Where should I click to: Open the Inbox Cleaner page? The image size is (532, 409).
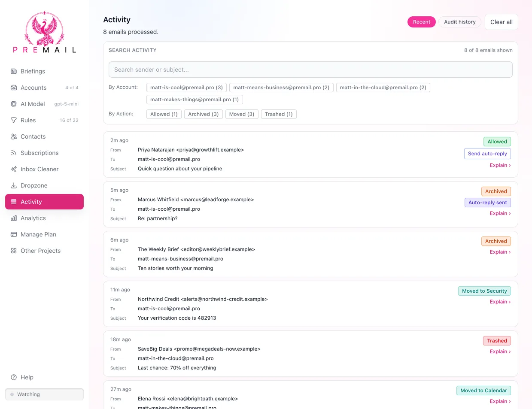click(x=44, y=169)
